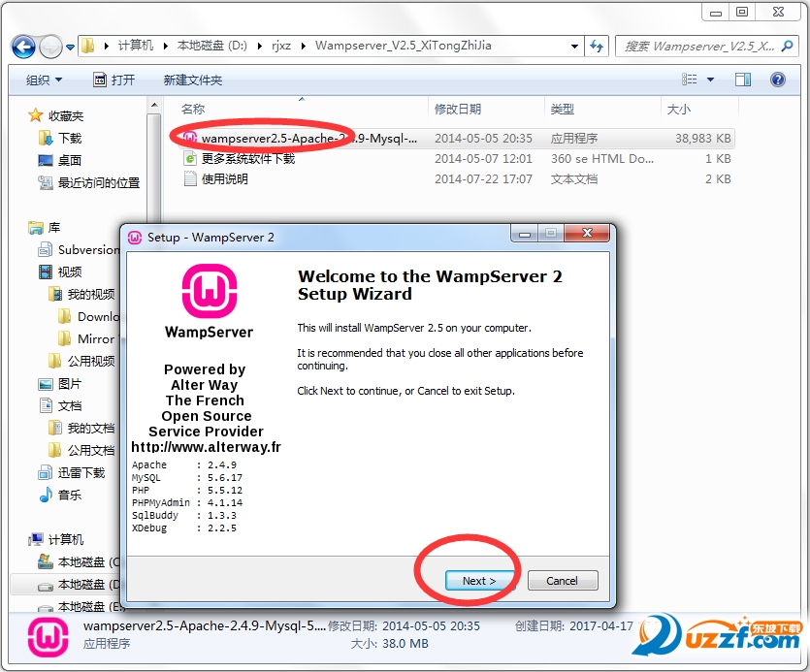The width and height of the screenshot is (810, 672).
Task: Open the 文档 library
Action: pos(70,405)
